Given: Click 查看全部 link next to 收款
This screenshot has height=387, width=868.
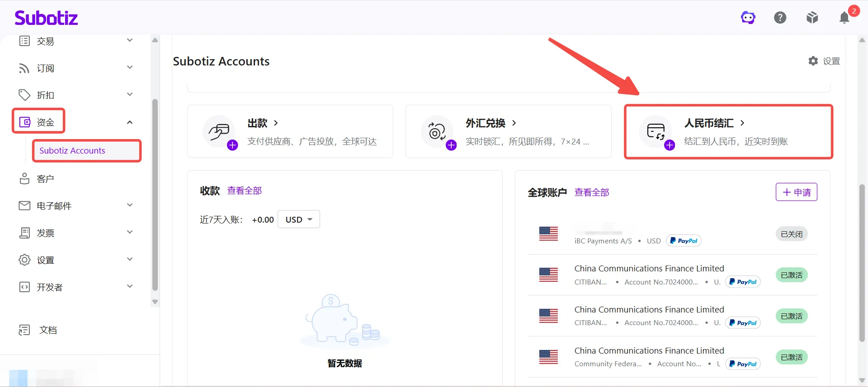Looking at the screenshot, I should click(x=244, y=191).
